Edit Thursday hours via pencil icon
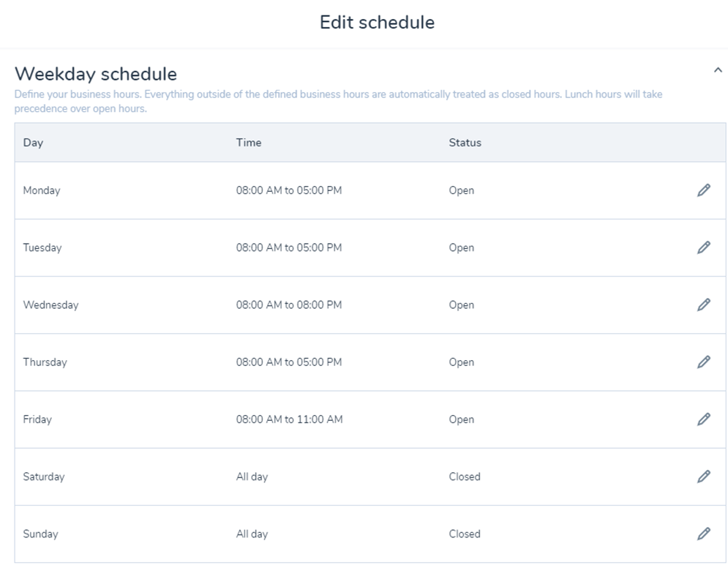 click(x=703, y=362)
